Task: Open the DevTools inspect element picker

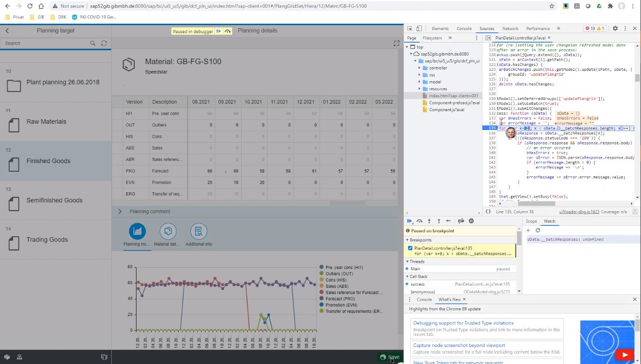Action: (x=409, y=28)
